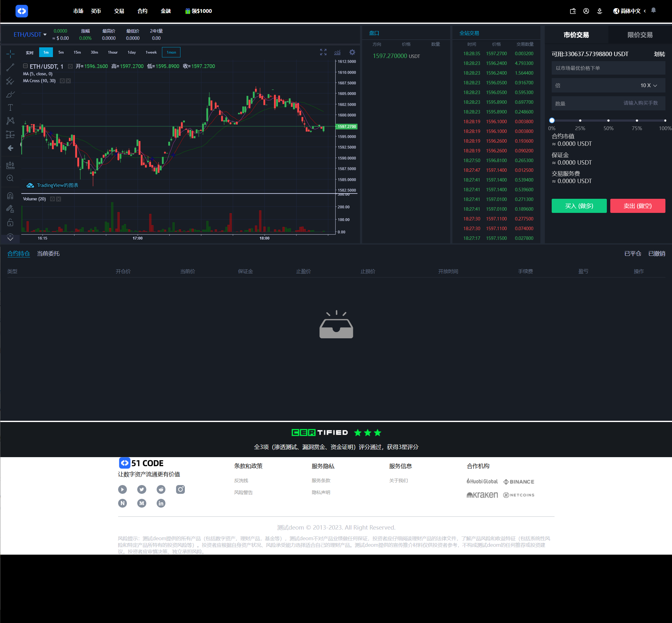Viewport: 672px width, 623px height.
Task: Select the crosshair cursor tool
Action: (10, 54)
